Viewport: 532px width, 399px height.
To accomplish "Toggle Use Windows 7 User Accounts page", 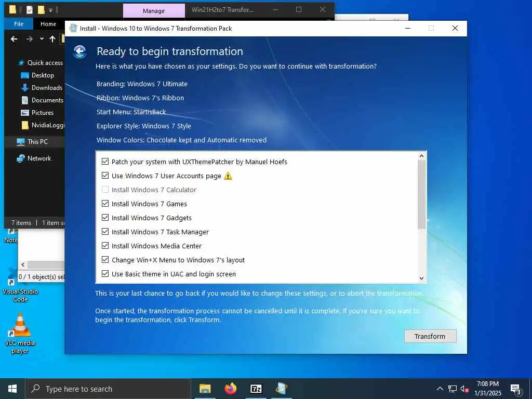I will [x=105, y=176].
